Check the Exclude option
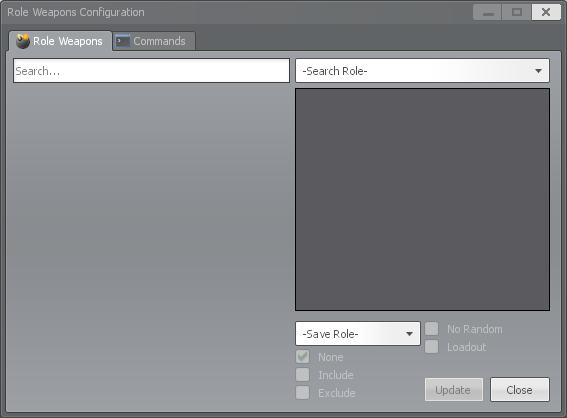This screenshot has width=567, height=418. tap(302, 392)
